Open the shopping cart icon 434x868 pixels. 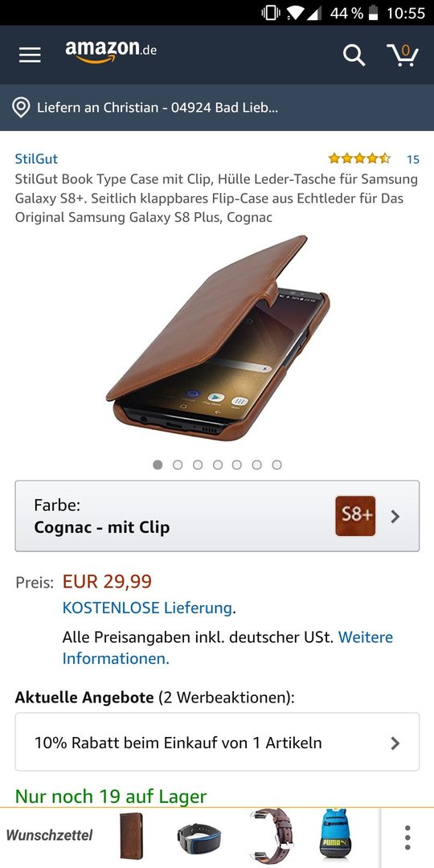[402, 55]
